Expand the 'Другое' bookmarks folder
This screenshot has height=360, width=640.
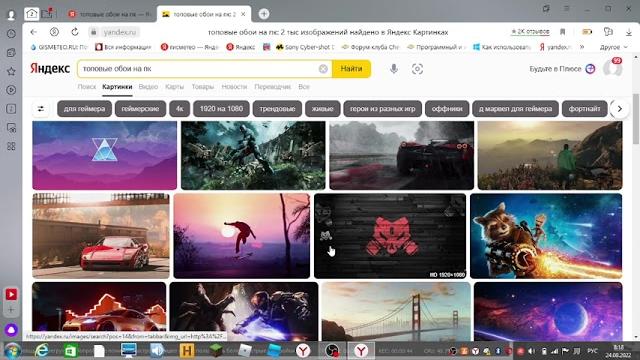[x=613, y=47]
